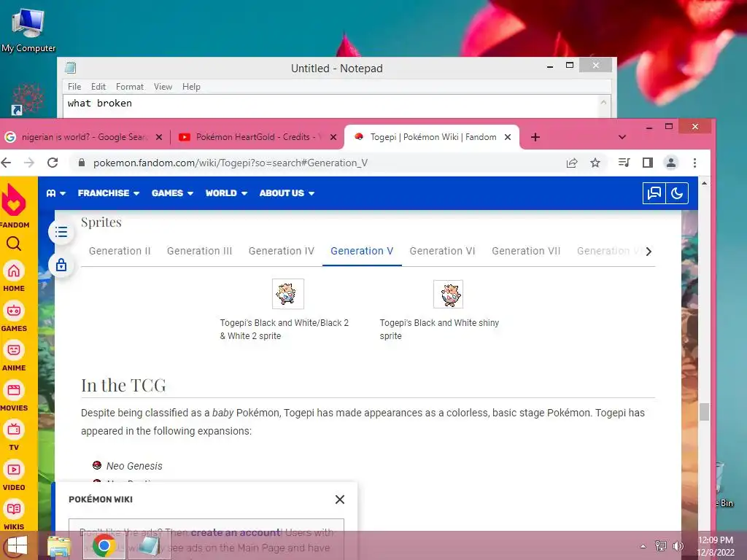
Task: Share this page using address bar icon
Action: click(572, 163)
